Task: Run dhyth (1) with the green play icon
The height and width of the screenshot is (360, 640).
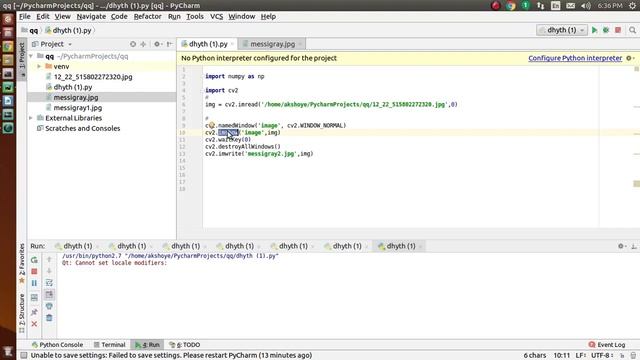Action: [x=594, y=30]
